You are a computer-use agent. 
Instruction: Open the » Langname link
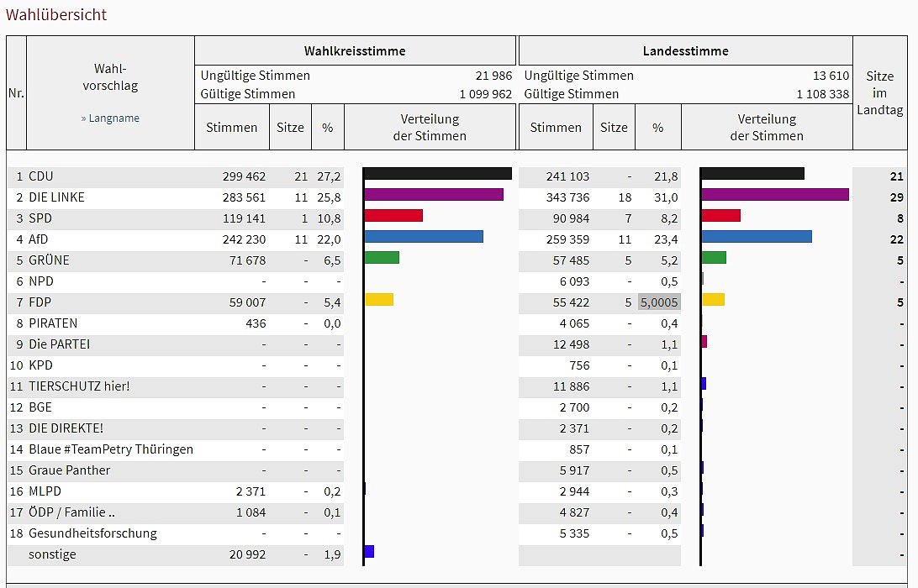click(110, 118)
